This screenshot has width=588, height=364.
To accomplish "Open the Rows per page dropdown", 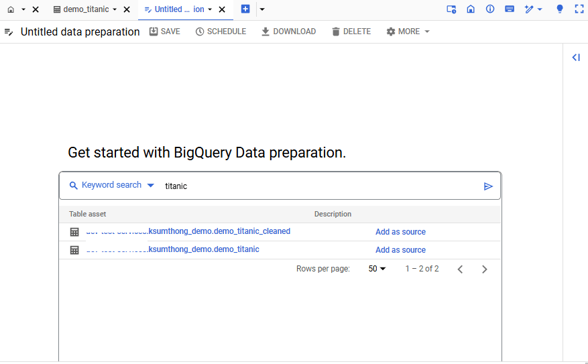I will (377, 269).
